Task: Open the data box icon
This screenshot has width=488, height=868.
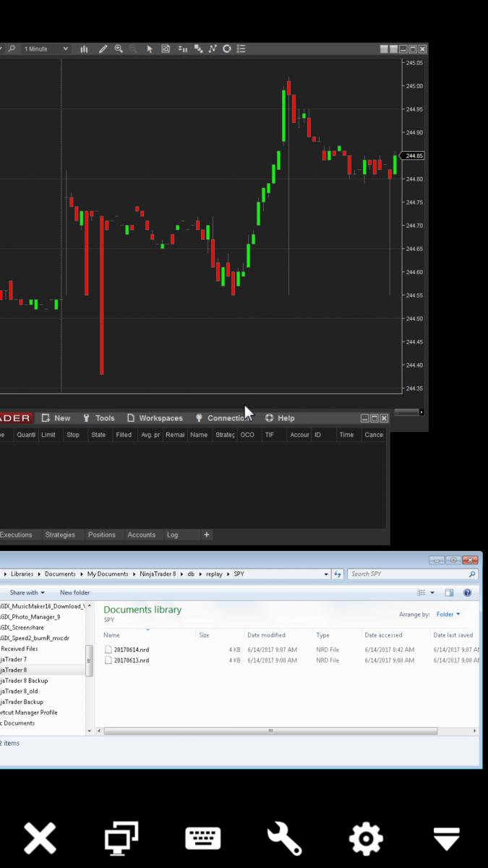Action: tap(166, 49)
